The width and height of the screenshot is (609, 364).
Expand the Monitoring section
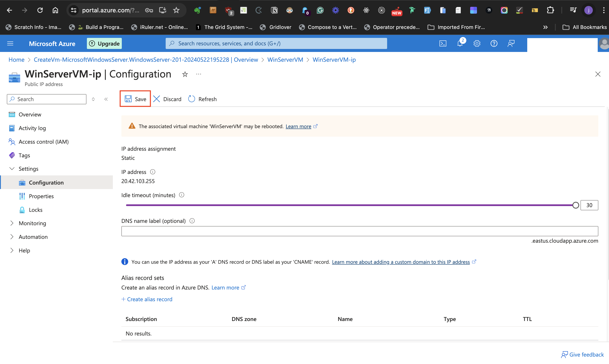point(12,223)
